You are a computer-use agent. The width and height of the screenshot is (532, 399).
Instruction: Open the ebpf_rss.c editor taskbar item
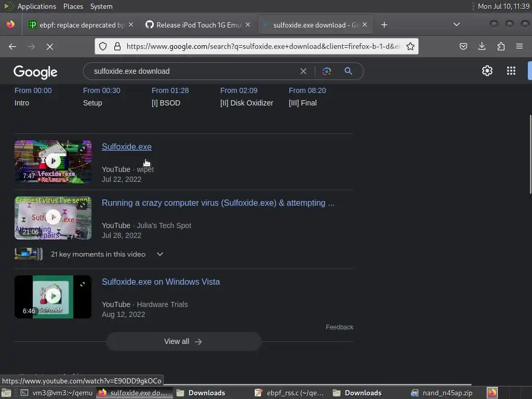tap(289, 393)
